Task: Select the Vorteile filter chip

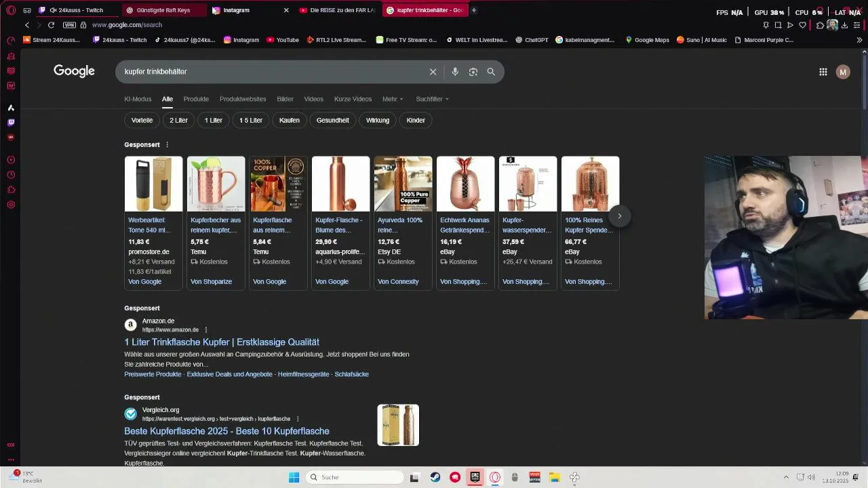Action: (142, 120)
